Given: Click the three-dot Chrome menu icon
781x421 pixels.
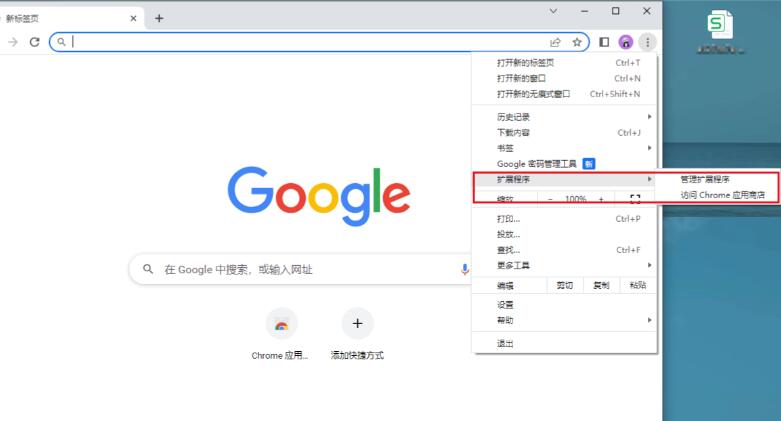Looking at the screenshot, I should [x=648, y=42].
